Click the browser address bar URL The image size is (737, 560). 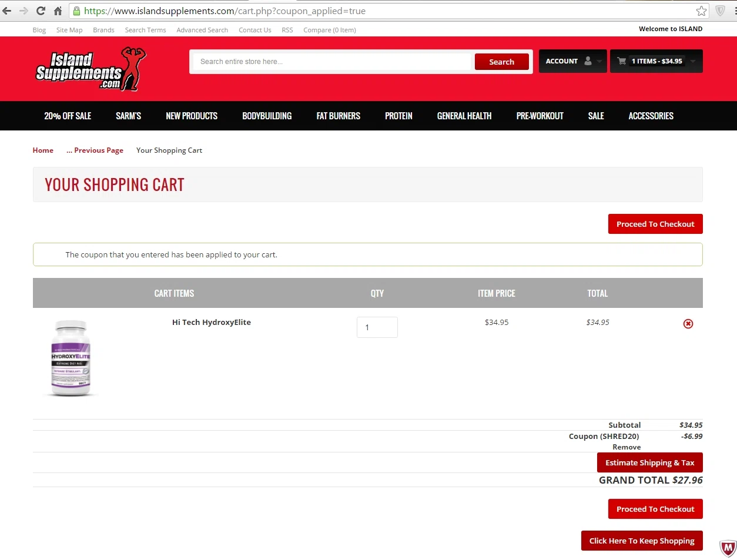click(225, 11)
